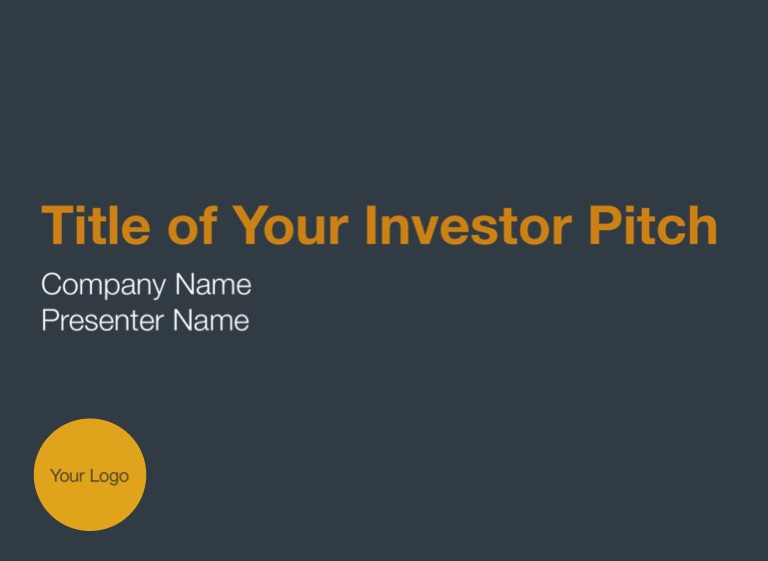Click "Your" in the orange slide title
The image size is (768, 561).
coord(290,225)
